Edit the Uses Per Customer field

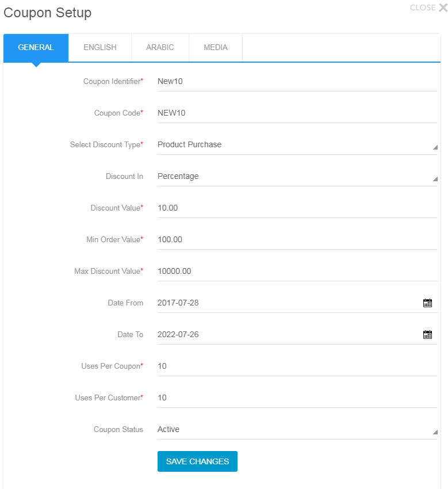point(297,398)
